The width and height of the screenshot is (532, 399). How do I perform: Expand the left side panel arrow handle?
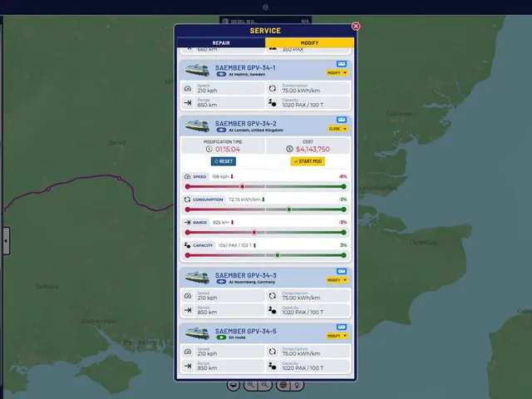6,241
